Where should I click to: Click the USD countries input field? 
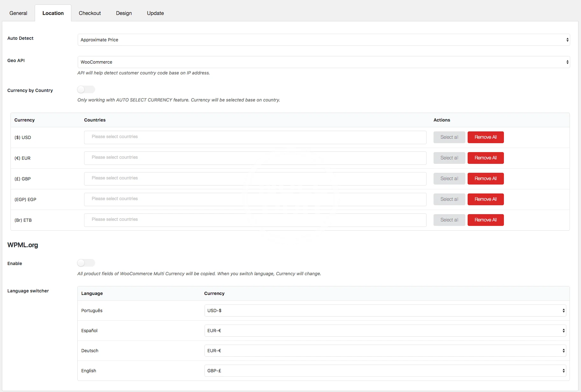[x=255, y=137]
